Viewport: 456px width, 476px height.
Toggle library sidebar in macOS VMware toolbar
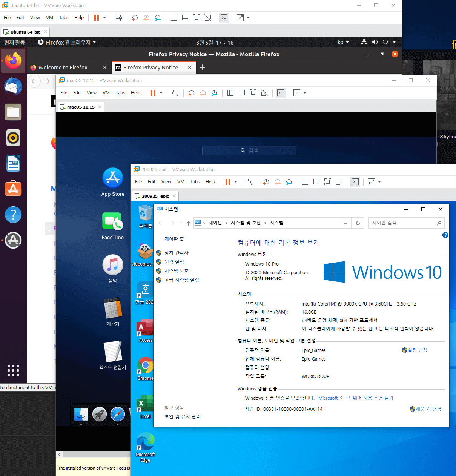(230, 93)
